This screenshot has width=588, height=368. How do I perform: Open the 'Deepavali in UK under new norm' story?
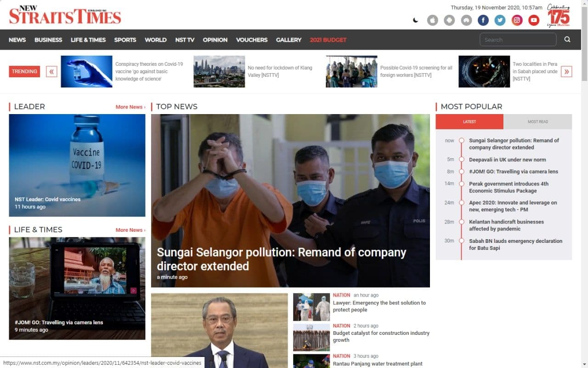[507, 160]
